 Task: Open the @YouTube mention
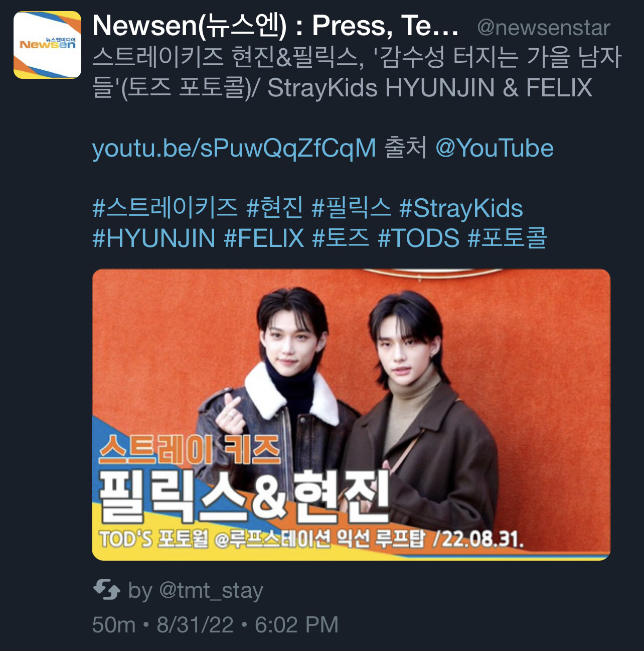point(495,149)
